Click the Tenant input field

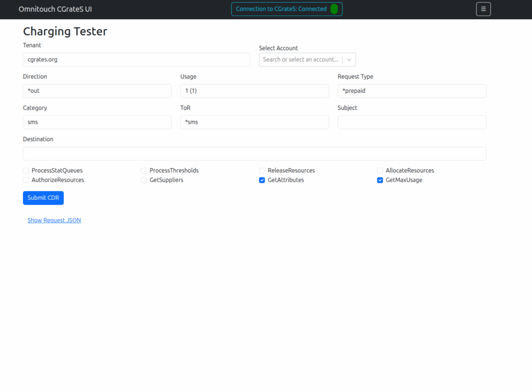coord(136,60)
